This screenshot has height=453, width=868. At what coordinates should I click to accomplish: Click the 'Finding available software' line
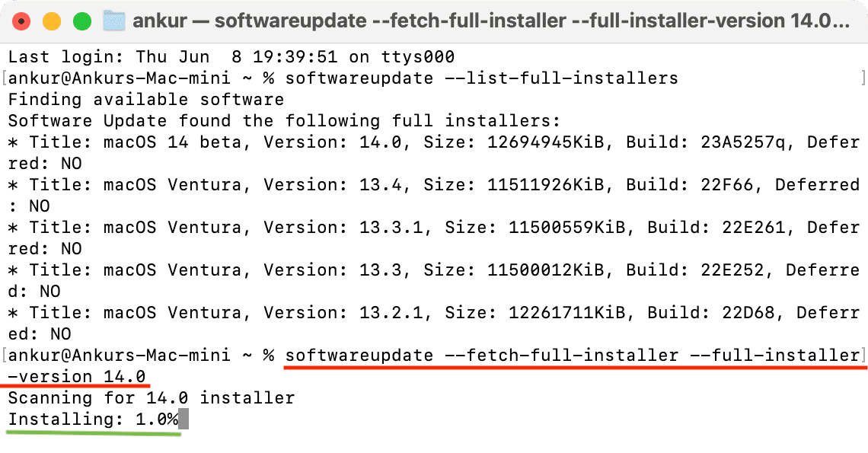146,100
